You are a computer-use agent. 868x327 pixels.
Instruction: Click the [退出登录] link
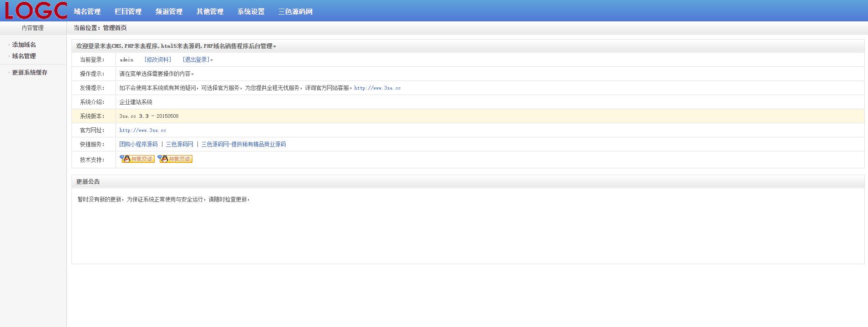point(196,60)
